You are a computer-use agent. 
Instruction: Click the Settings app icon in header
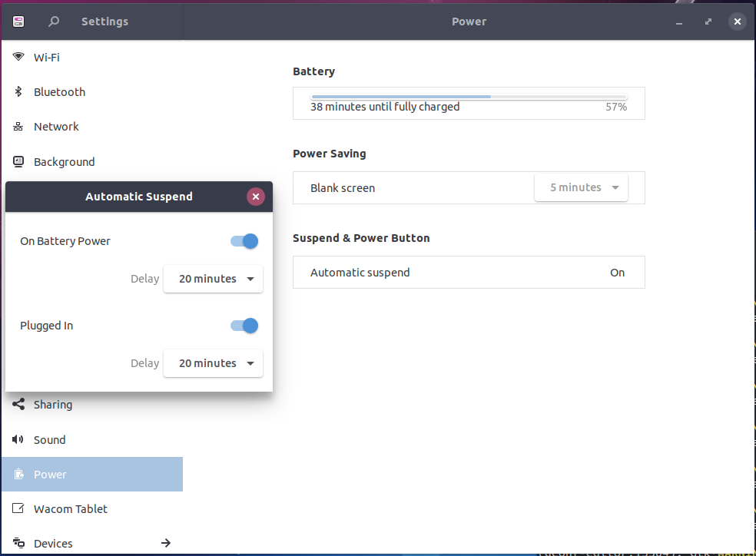pyautogui.click(x=18, y=22)
